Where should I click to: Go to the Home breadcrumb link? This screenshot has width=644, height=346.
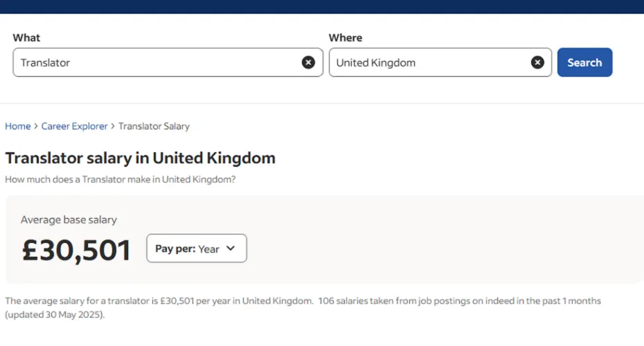pos(18,127)
